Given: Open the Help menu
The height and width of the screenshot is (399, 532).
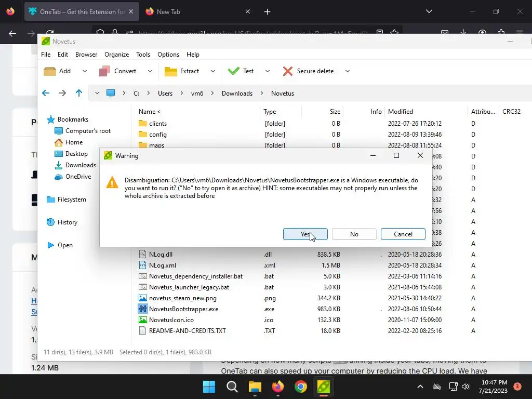Looking at the screenshot, I should [193, 55].
